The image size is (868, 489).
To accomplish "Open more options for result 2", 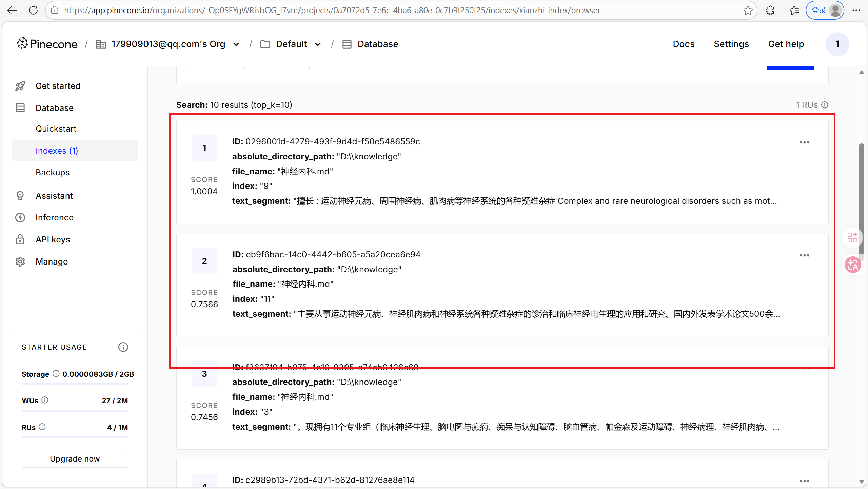I will [x=804, y=255].
